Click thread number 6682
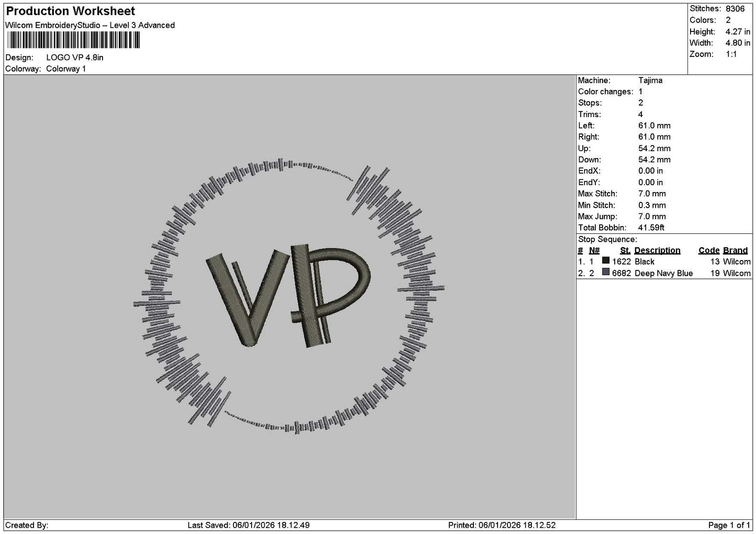756x534 pixels. coord(622,274)
